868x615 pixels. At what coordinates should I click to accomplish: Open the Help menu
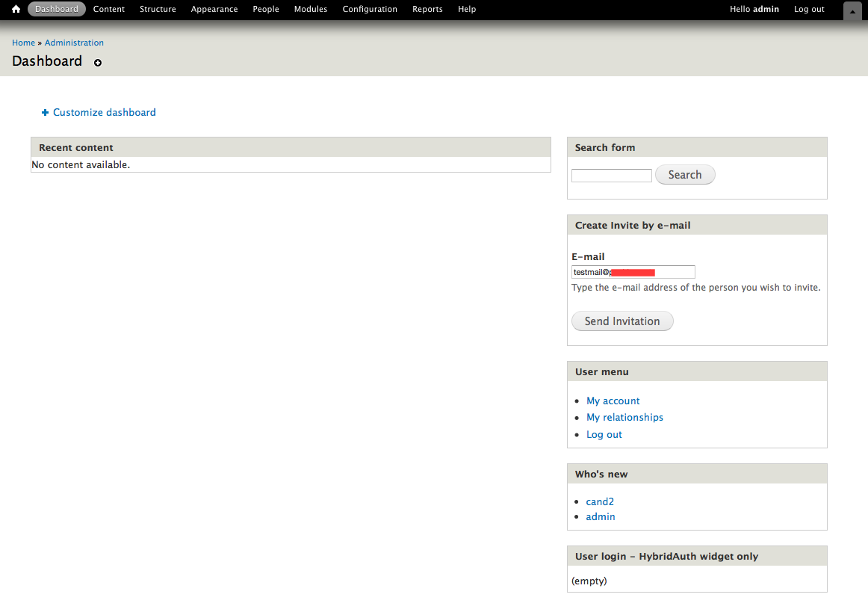(467, 9)
